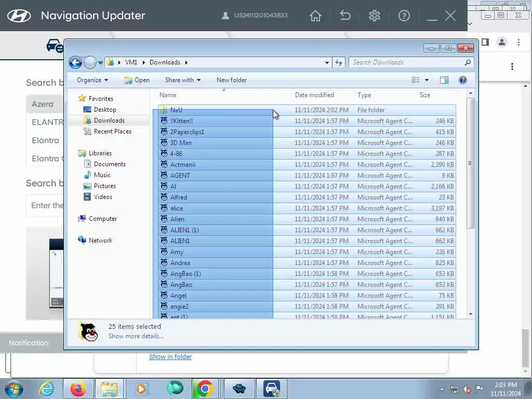Open Chrome from taskbar
This screenshot has width=532, height=399.
(205, 389)
